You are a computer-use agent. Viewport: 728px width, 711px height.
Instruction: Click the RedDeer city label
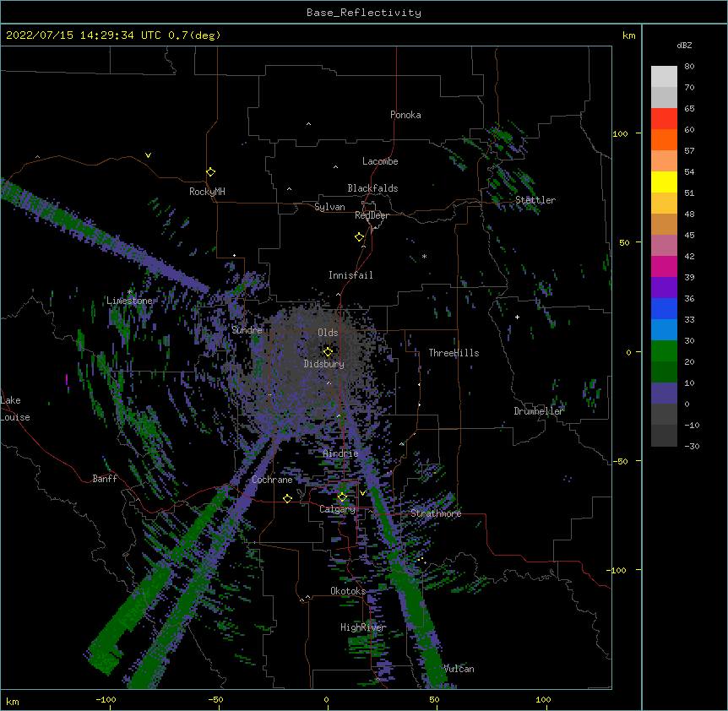pos(372,215)
